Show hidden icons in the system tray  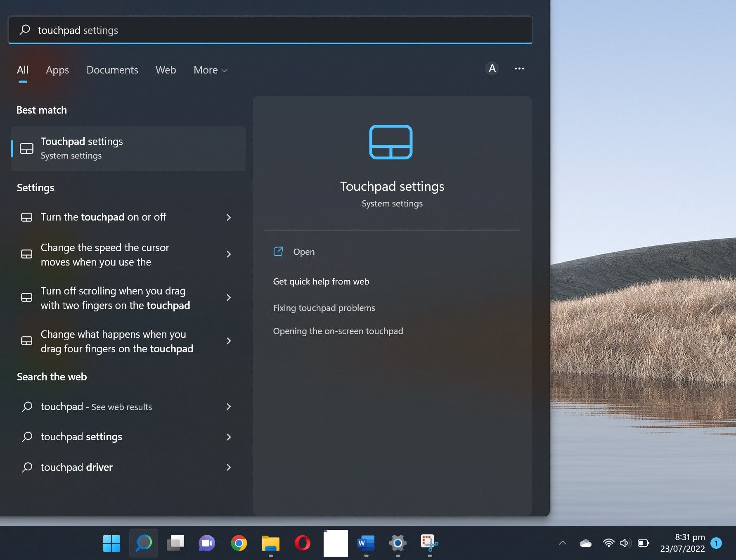[563, 543]
